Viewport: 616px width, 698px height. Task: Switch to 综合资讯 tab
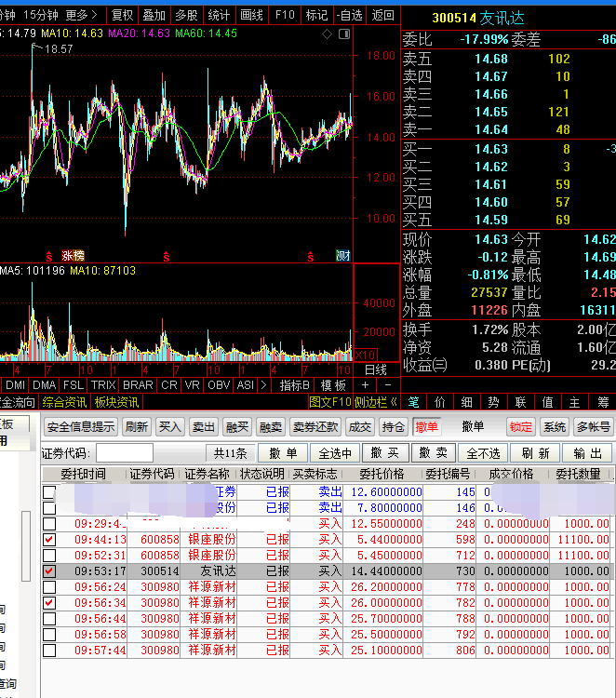pos(64,402)
